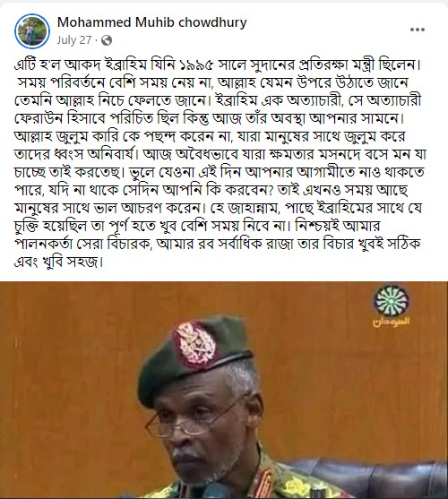
Task: Visit the Mohammed Muhib chowdhury profile link
Action: (x=151, y=22)
